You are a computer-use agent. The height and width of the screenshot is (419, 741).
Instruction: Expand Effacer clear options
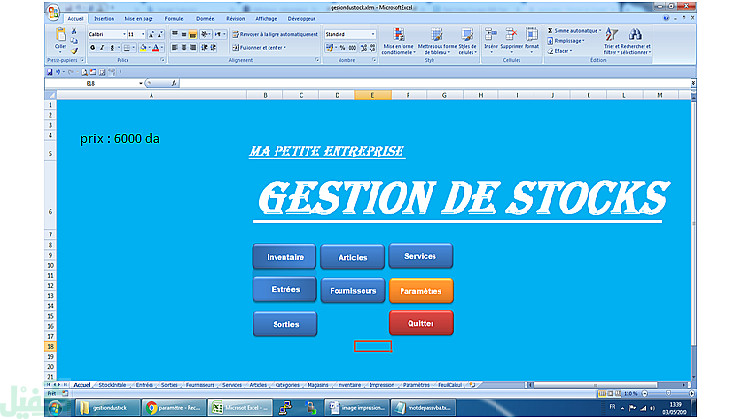571,51
